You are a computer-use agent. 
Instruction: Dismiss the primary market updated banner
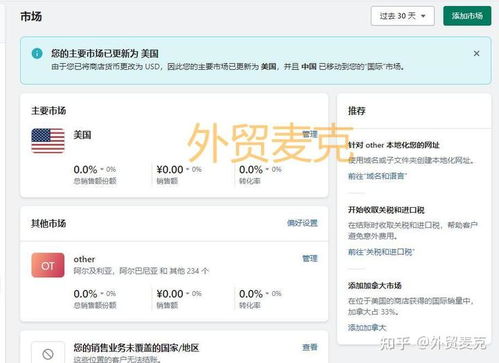coord(477,53)
